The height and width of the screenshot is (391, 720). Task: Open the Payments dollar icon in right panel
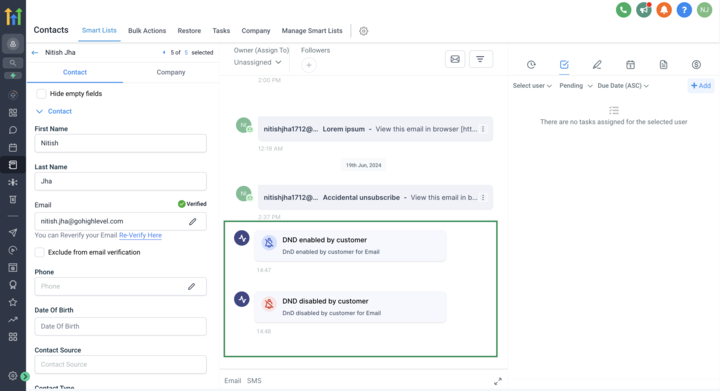tap(696, 65)
